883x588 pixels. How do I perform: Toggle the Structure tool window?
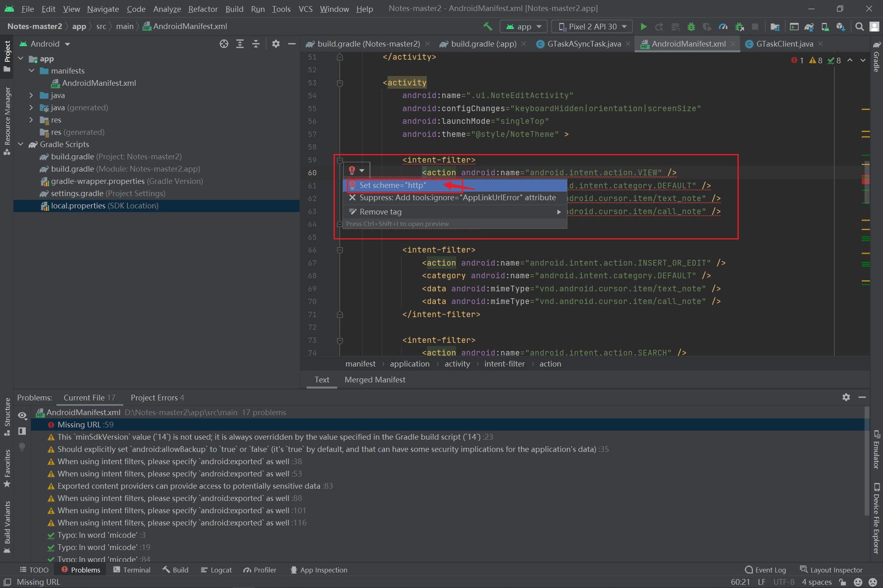point(7,417)
